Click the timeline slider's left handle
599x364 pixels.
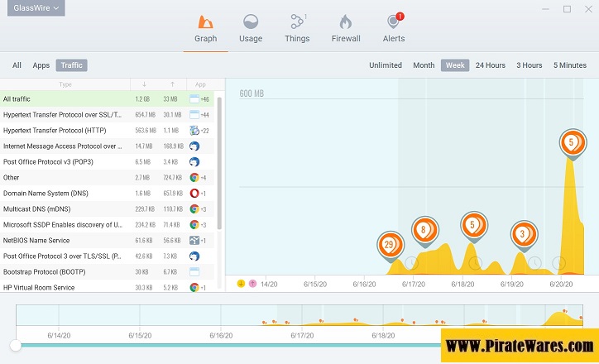(x=15, y=345)
